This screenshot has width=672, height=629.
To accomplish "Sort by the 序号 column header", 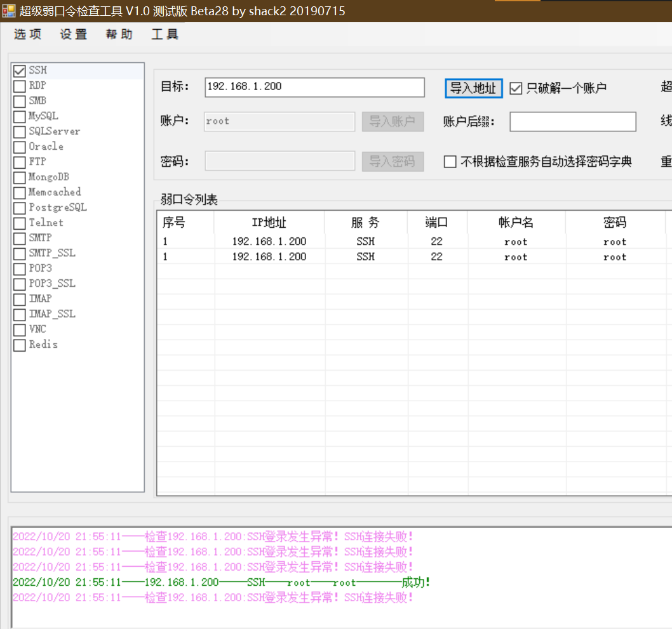I will click(x=185, y=222).
